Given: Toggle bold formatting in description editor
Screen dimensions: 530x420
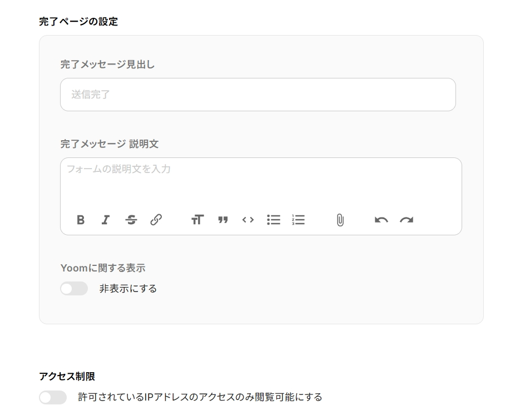Looking at the screenshot, I should click(81, 220).
